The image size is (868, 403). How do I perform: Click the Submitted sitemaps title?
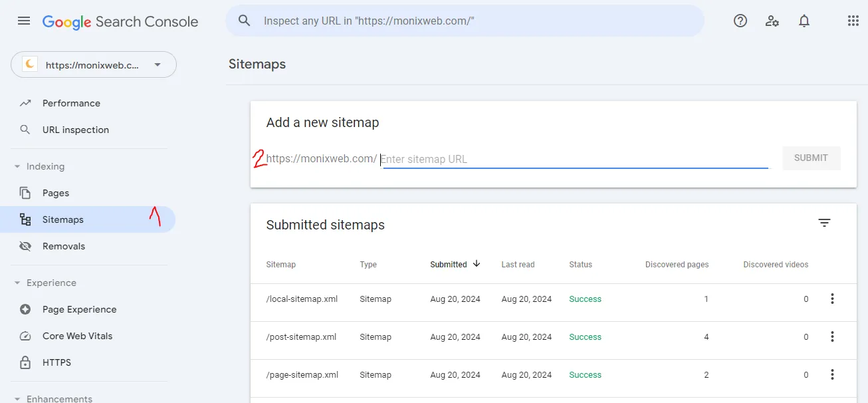(325, 225)
